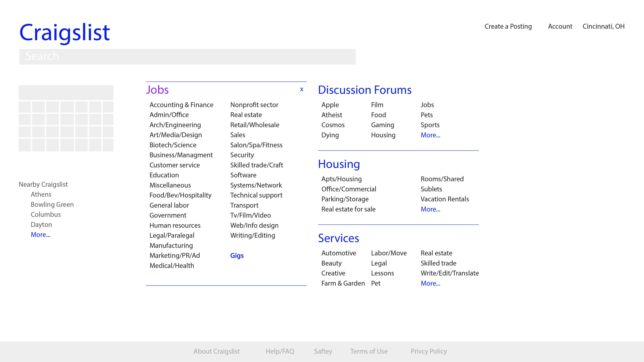This screenshot has width=644, height=362.
Task: Open Admin/Office jobs
Action: coord(169,115)
